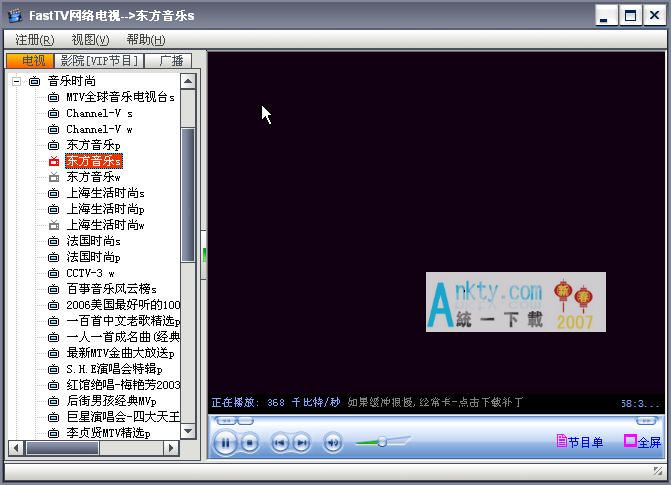Adjust the volume slider knob
The image size is (671, 485).
click(382, 442)
